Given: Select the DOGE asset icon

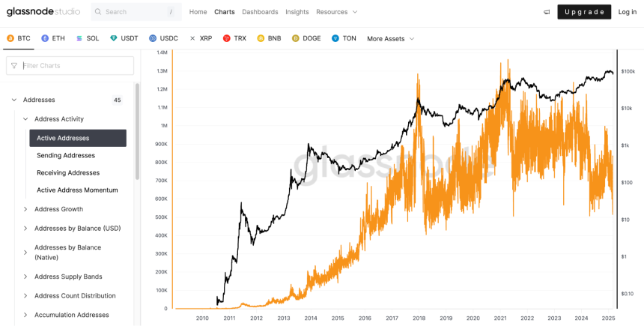Looking at the screenshot, I should (x=295, y=39).
